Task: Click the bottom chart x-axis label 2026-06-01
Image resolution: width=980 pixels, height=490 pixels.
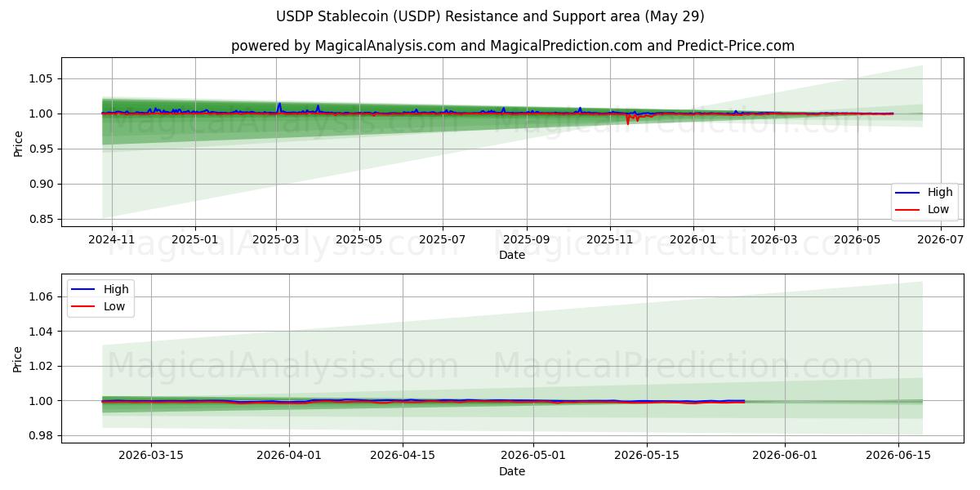Action: click(784, 457)
